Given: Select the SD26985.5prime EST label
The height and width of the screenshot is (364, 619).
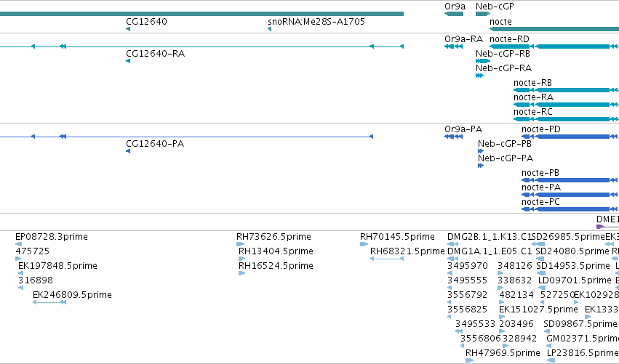Looking at the screenshot, I should 569,237.
